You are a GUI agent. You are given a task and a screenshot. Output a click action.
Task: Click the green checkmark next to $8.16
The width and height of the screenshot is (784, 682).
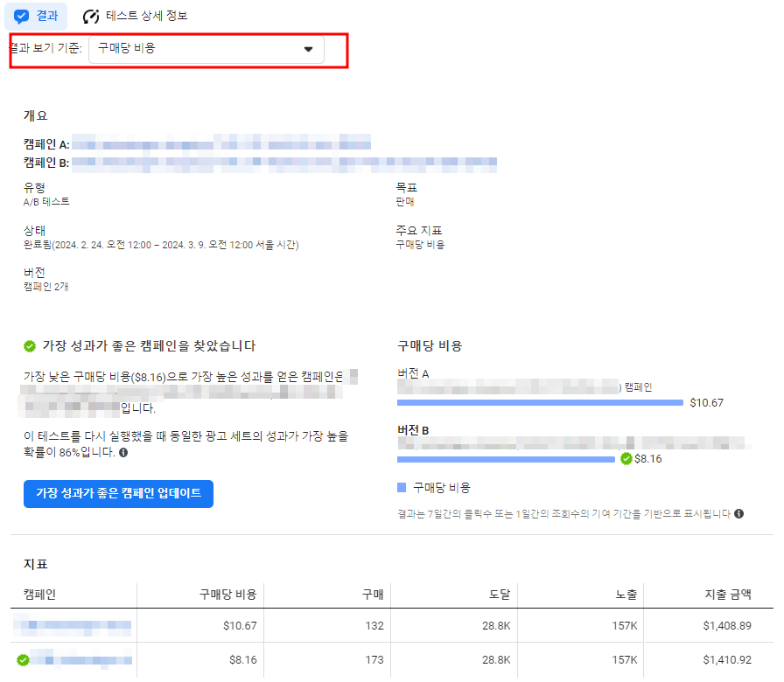(x=626, y=457)
